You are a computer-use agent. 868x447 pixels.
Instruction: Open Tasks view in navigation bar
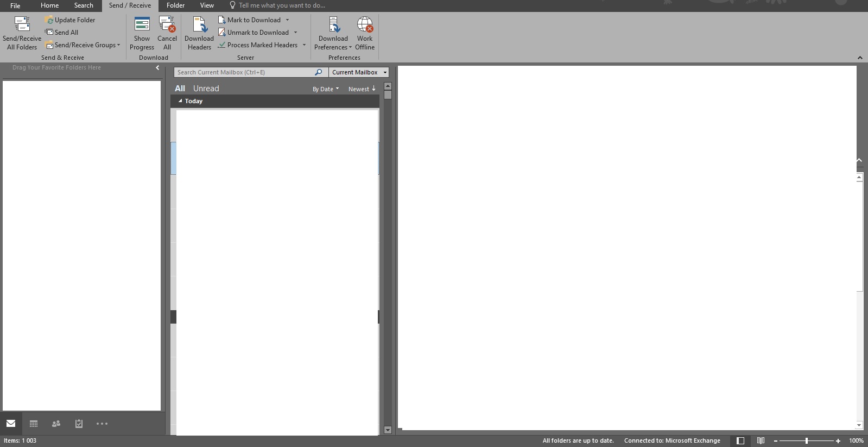pyautogui.click(x=79, y=424)
